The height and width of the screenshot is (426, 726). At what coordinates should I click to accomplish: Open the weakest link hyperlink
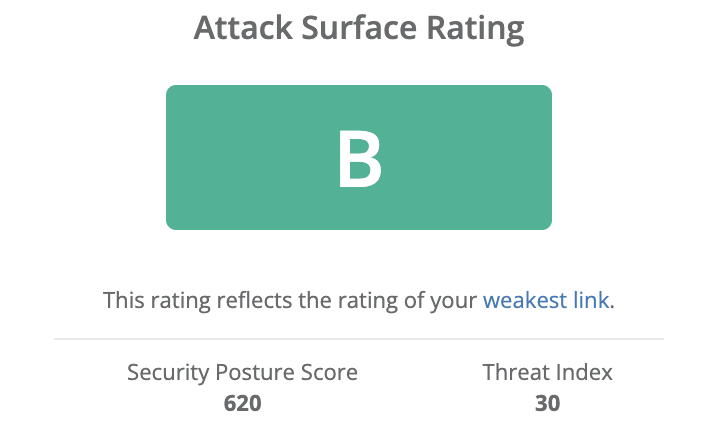tap(545, 300)
